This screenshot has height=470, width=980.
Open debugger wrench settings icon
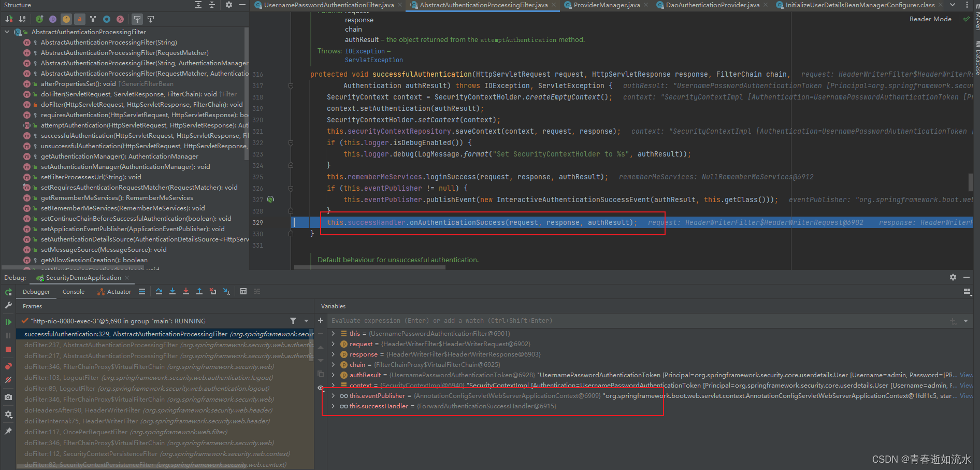8,306
